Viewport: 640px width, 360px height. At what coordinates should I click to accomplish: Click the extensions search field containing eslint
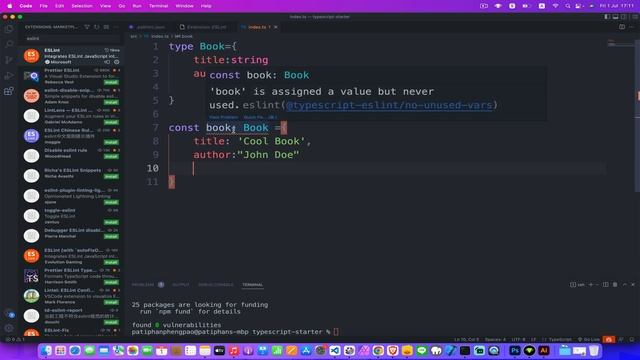tap(72, 38)
